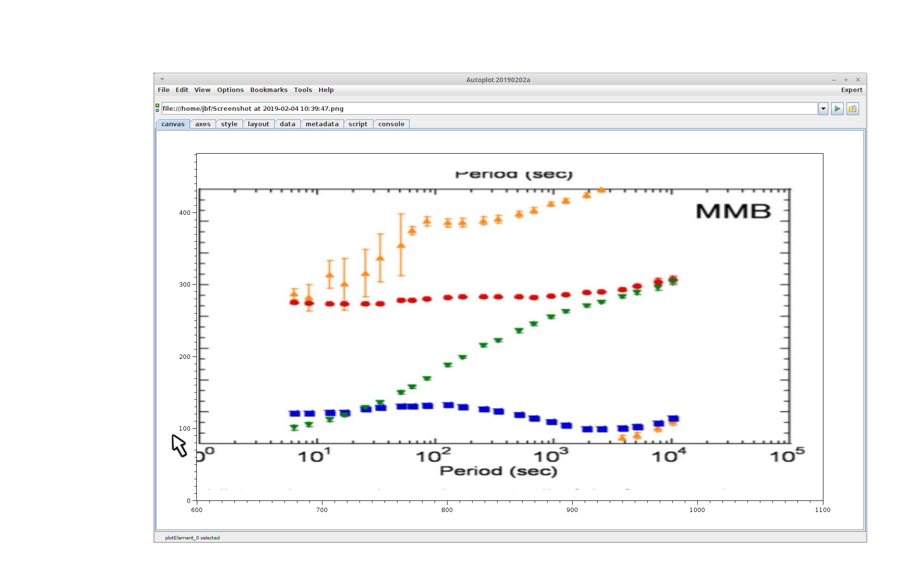Click the folder browse icon
This screenshot has height=578, width=924.
point(852,109)
